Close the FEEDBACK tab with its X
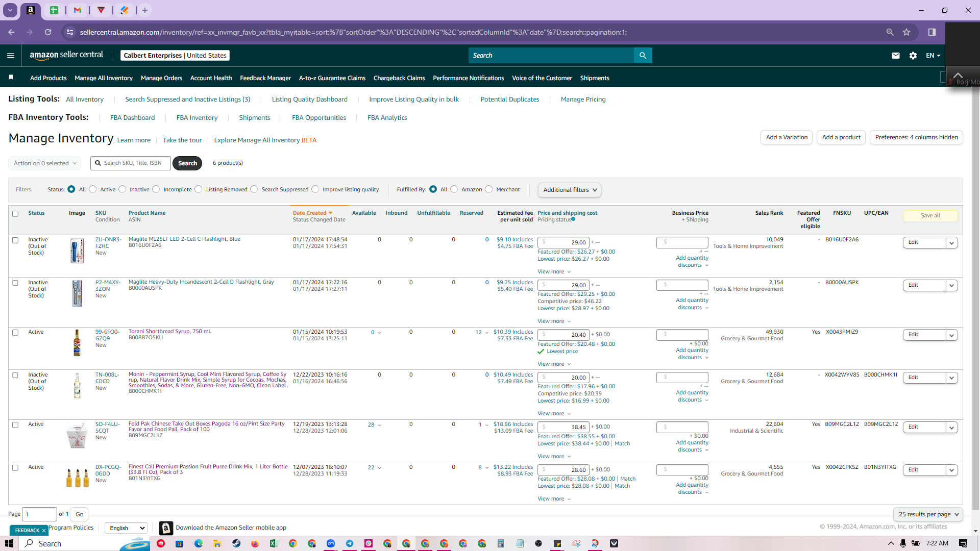 pos(44,531)
